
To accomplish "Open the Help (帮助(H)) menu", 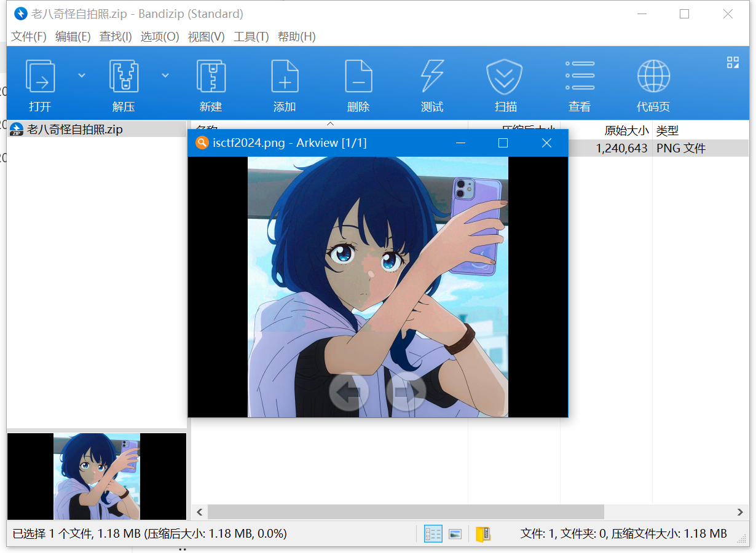I will [x=297, y=36].
